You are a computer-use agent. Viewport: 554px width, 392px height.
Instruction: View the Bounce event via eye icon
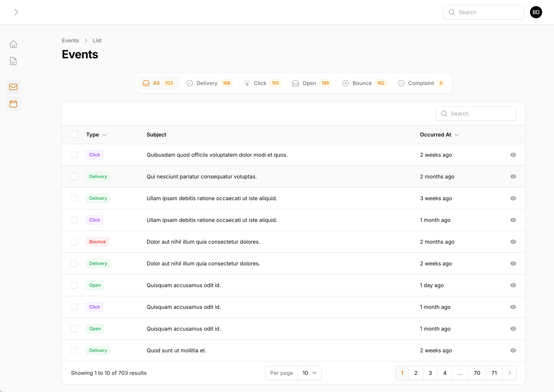tap(513, 242)
